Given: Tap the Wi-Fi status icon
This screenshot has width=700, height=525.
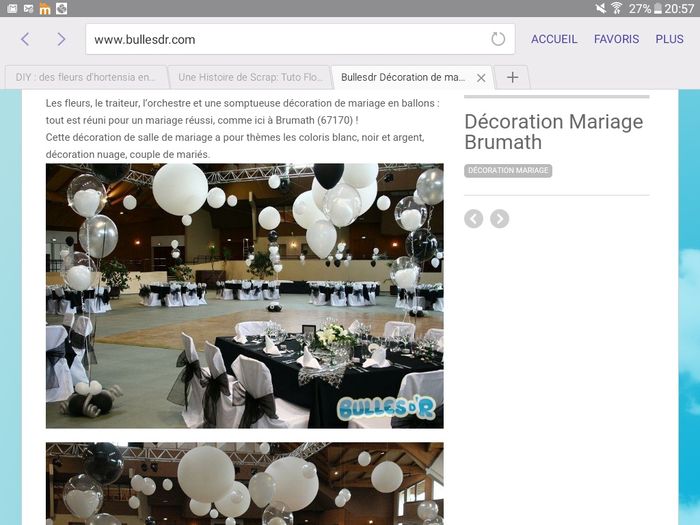Looking at the screenshot, I should pos(617,8).
